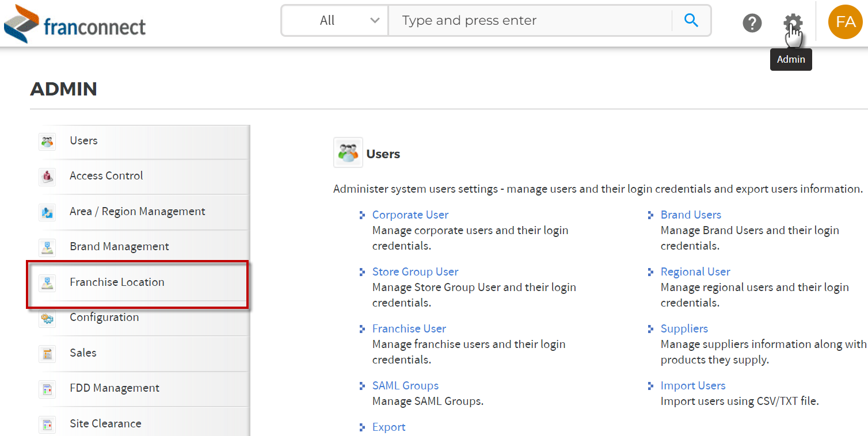Click the franconnect logo
The height and width of the screenshot is (436, 868).
pos(75,24)
